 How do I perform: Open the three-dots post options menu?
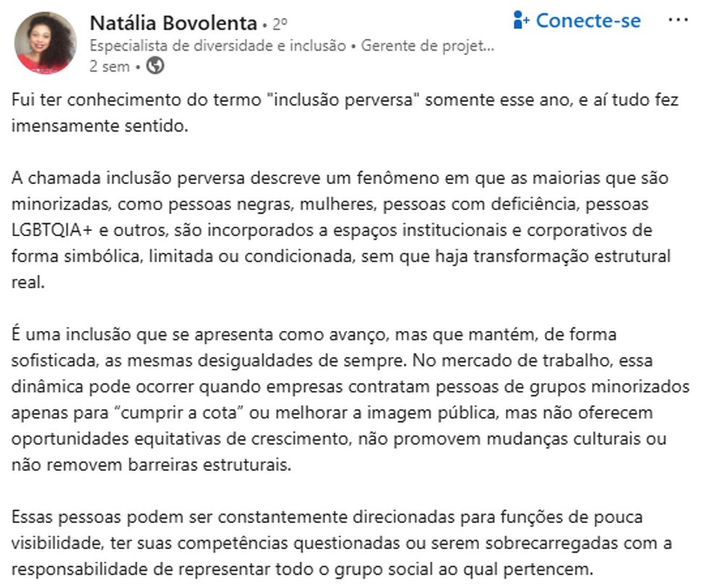(678, 20)
